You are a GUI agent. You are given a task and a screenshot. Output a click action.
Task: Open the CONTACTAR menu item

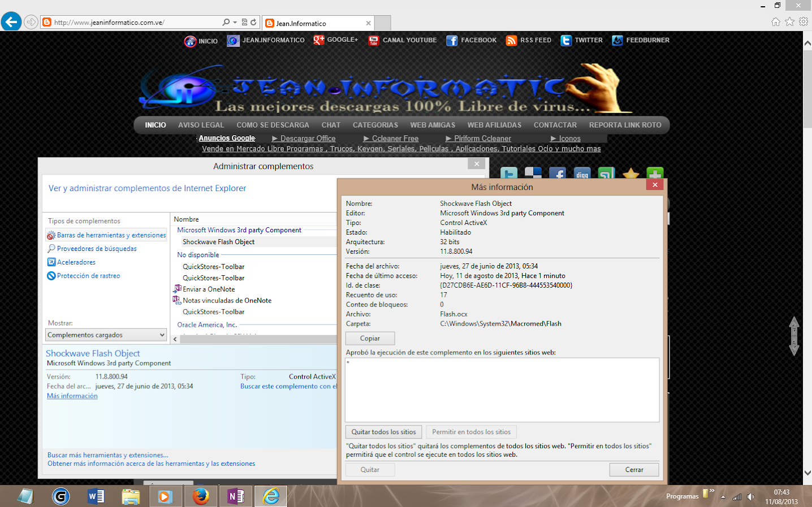(555, 125)
